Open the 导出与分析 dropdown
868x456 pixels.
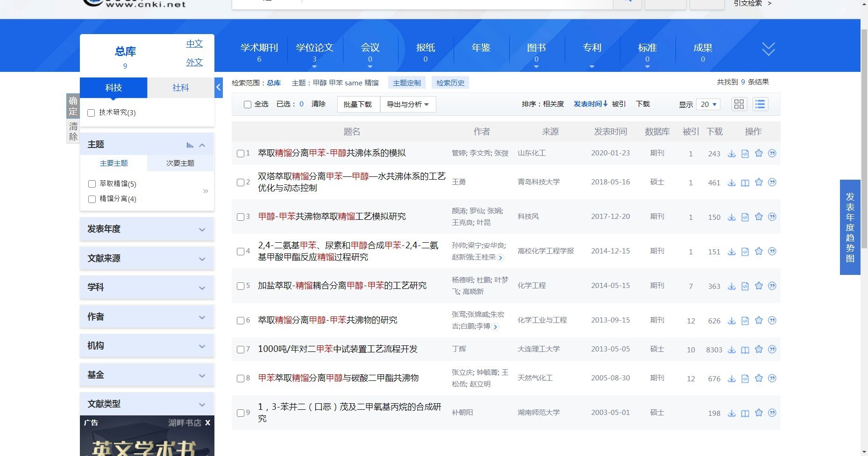[x=408, y=104]
